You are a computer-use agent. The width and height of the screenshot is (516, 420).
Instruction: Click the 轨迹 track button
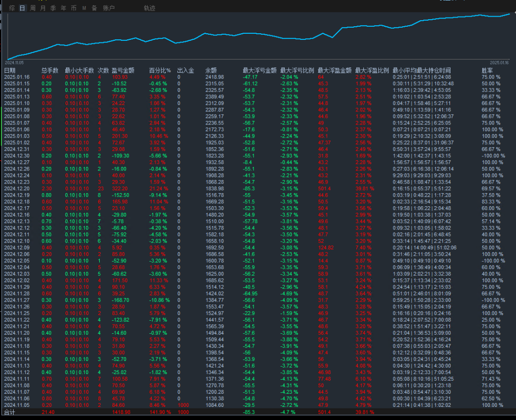pos(149,8)
